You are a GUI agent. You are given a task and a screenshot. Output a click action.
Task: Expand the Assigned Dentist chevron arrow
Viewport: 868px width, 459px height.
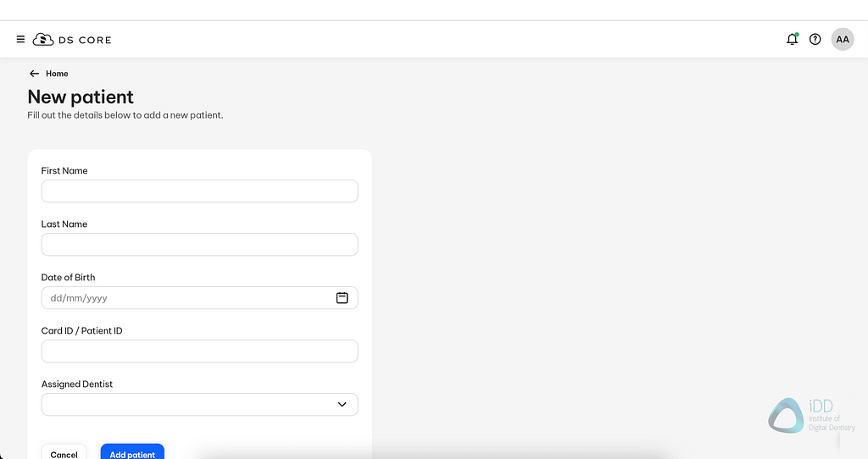click(342, 405)
